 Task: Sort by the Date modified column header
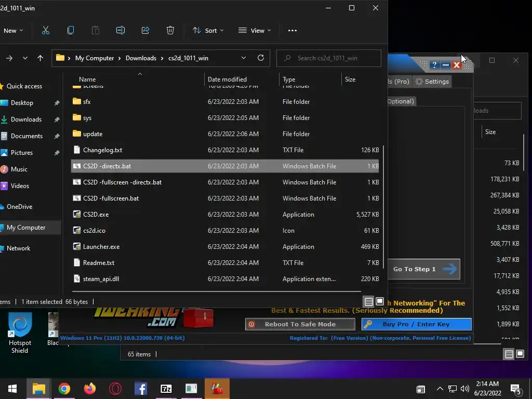point(227,79)
